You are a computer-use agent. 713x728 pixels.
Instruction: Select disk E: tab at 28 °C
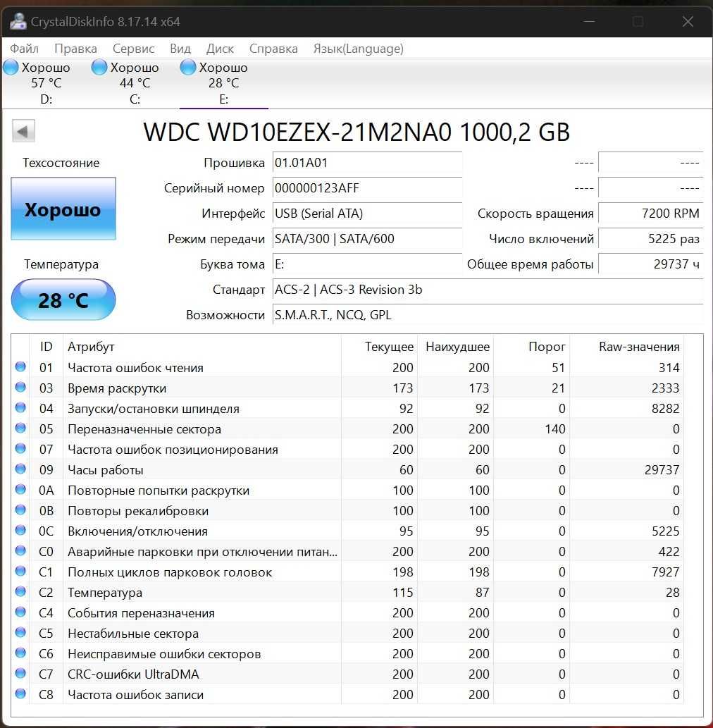(223, 82)
